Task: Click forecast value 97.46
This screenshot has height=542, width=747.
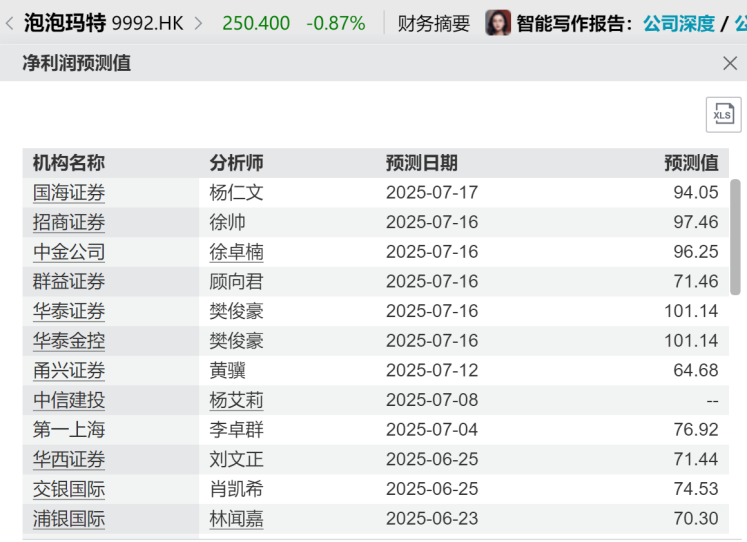Action: 696,222
